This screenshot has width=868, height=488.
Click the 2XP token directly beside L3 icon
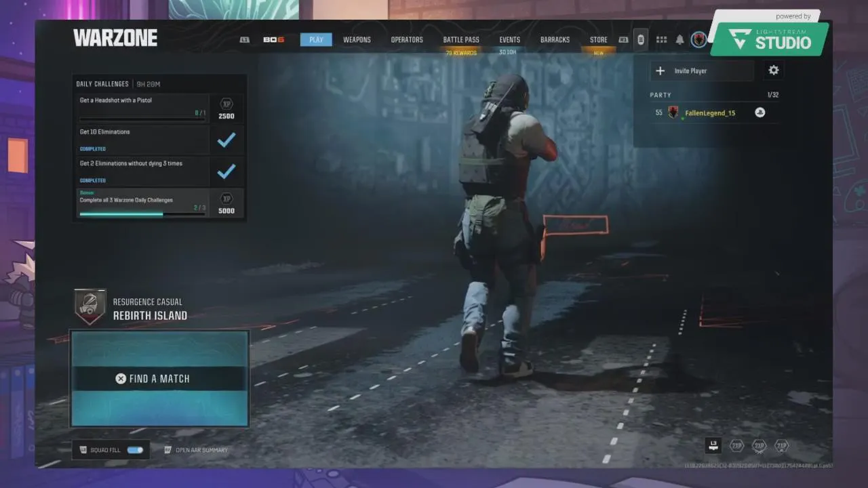click(x=736, y=445)
